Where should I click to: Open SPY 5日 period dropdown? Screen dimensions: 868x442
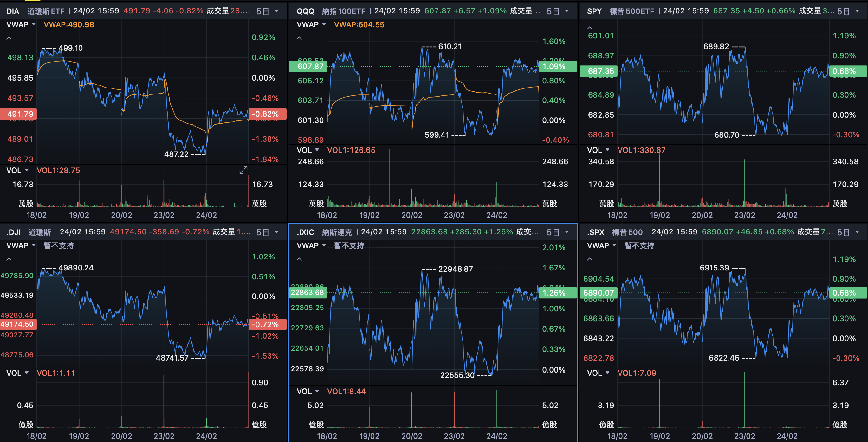point(848,11)
